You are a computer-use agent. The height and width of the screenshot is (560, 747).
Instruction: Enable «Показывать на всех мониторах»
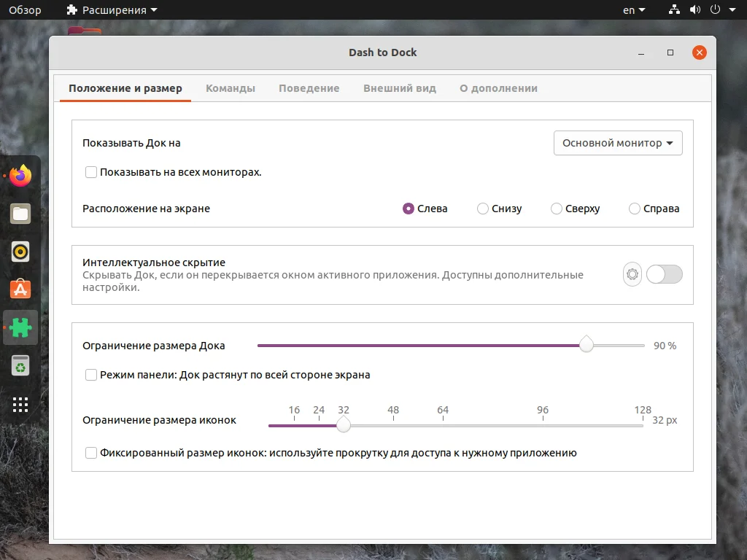pyautogui.click(x=91, y=172)
